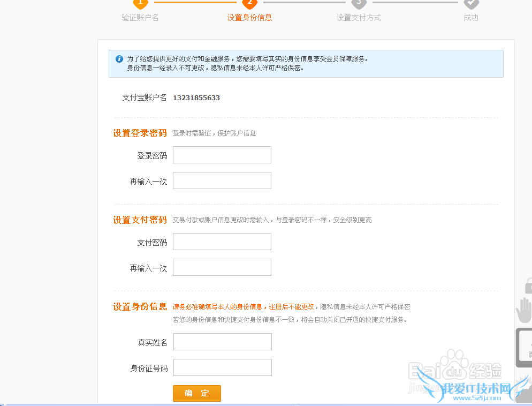Click the 再输入一次 field under 支付密码
The image size is (532, 406).
pyautogui.click(x=222, y=267)
